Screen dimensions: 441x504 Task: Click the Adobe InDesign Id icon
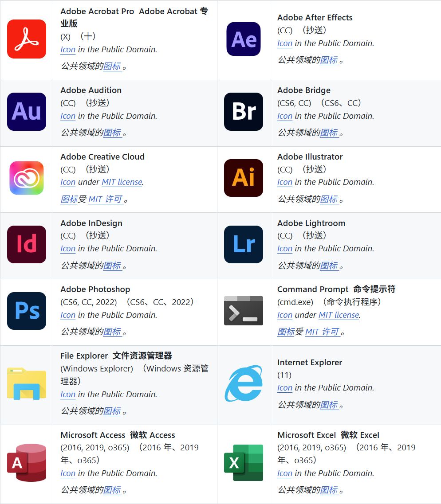tap(27, 244)
